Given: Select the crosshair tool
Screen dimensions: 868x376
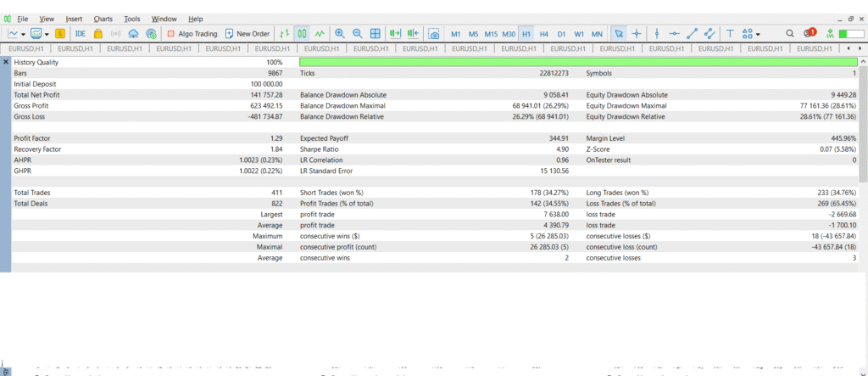Looking at the screenshot, I should (x=637, y=34).
